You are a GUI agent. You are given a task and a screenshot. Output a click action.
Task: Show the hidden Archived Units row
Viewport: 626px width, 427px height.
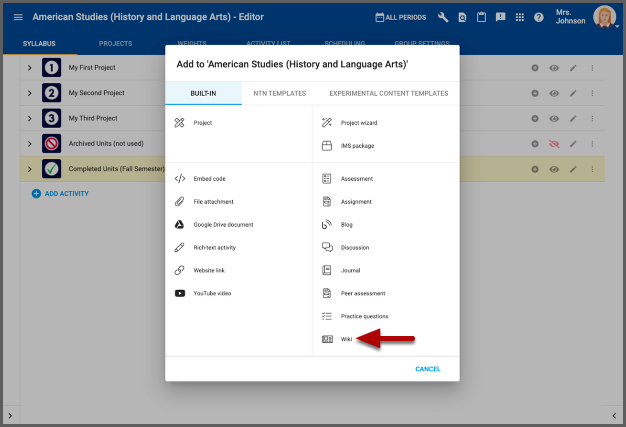554,144
